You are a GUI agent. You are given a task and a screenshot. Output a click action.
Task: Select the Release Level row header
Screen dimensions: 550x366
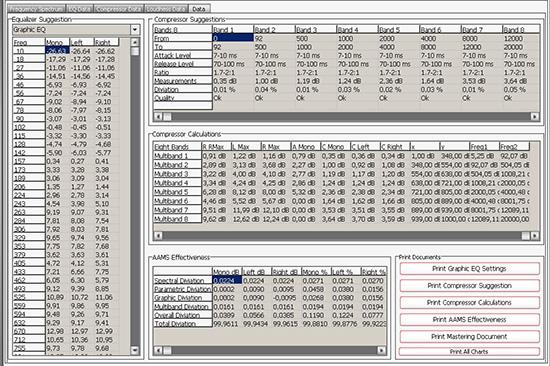183,64
